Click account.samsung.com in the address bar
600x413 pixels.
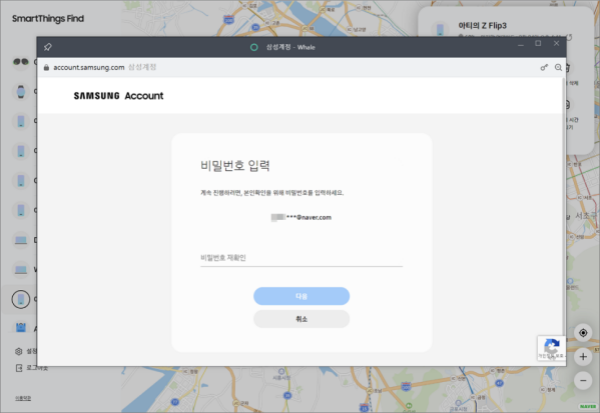pos(89,67)
